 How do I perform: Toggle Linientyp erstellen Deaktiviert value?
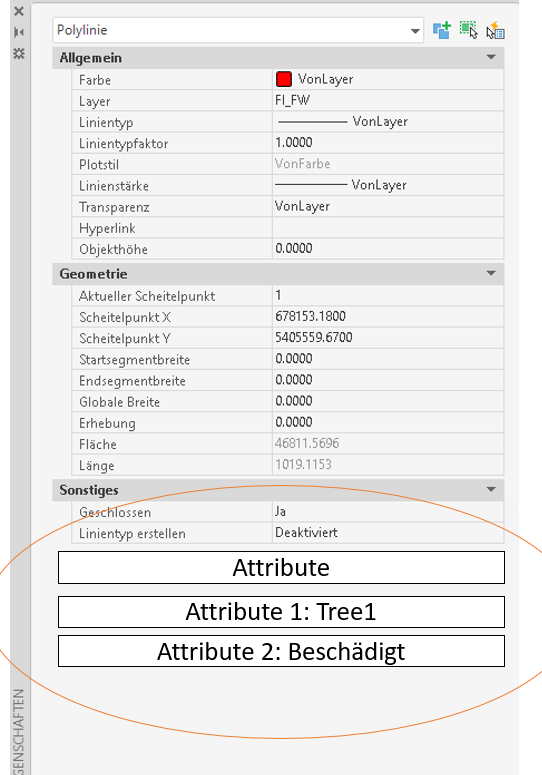(x=388, y=533)
